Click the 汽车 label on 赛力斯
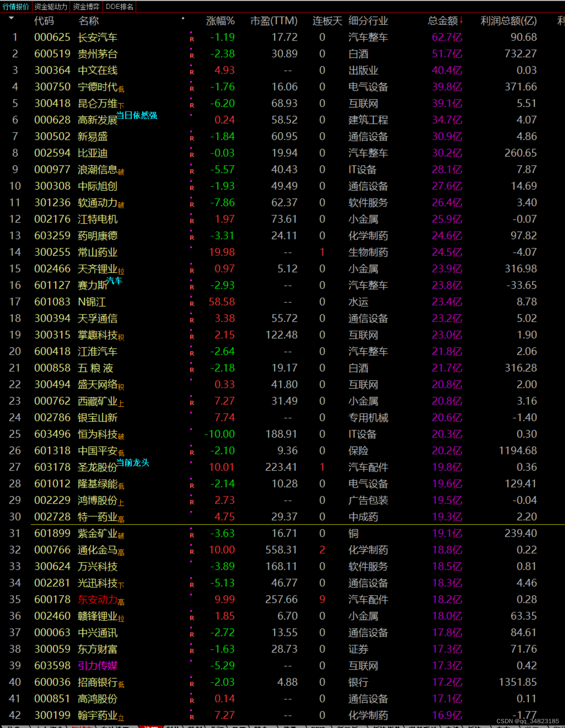The width and height of the screenshot is (565, 728). (114, 281)
